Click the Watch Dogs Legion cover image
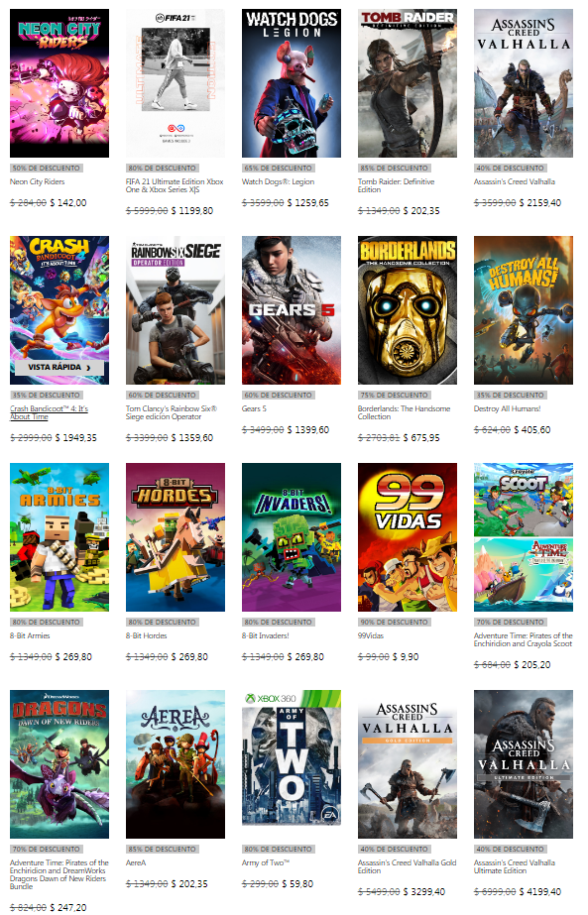The width and height of the screenshot is (588, 915). pos(292,83)
